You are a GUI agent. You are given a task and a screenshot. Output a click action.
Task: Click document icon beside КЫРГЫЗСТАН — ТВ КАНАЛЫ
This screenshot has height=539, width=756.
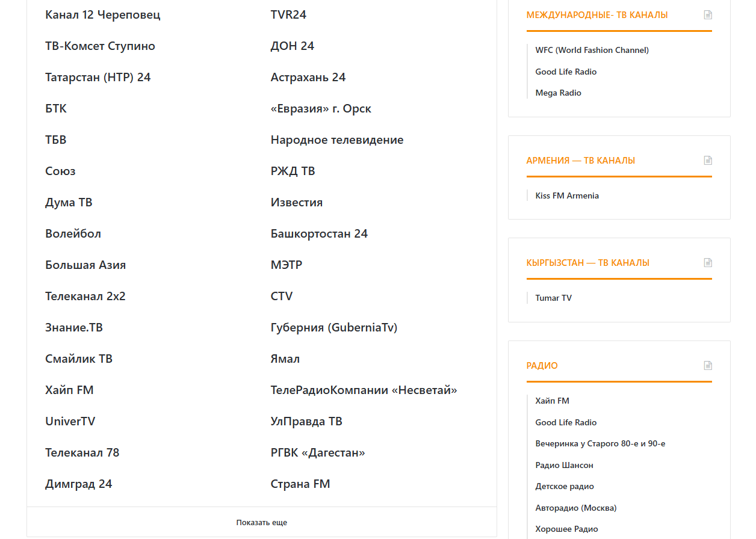pos(708,263)
